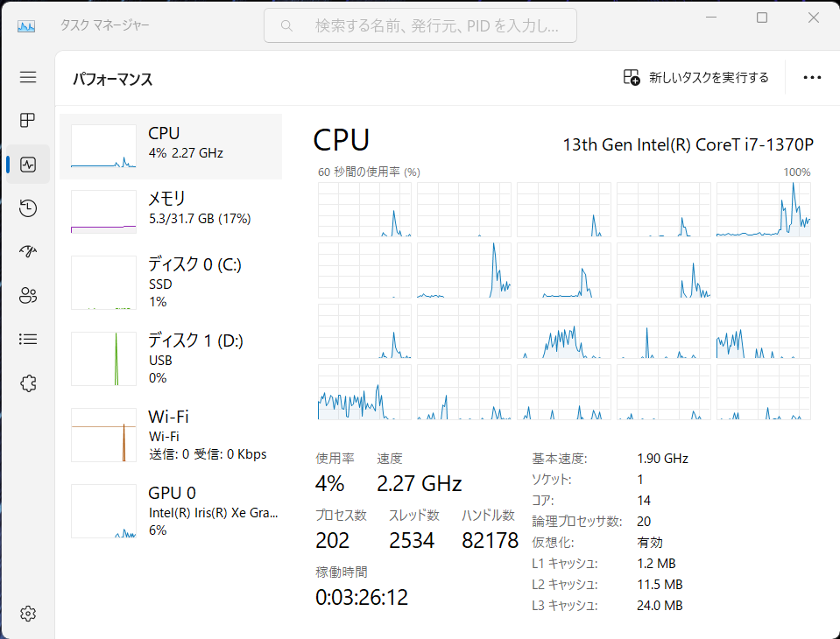Open the Details page icon
The height and width of the screenshot is (639, 840).
pos(28,339)
